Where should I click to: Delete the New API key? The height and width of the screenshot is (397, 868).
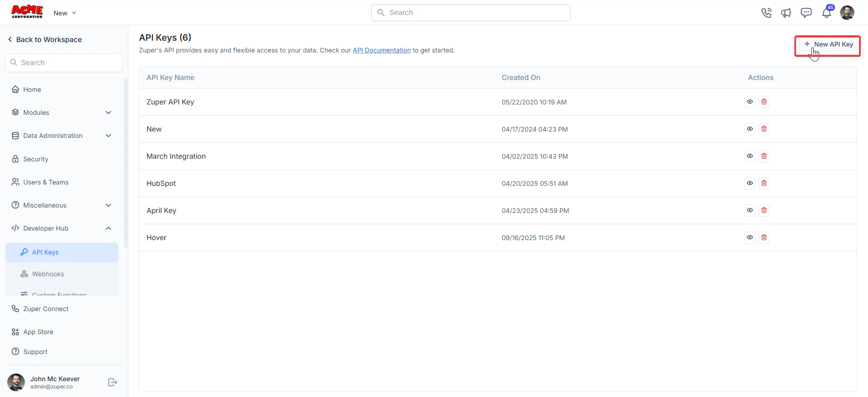tap(764, 129)
